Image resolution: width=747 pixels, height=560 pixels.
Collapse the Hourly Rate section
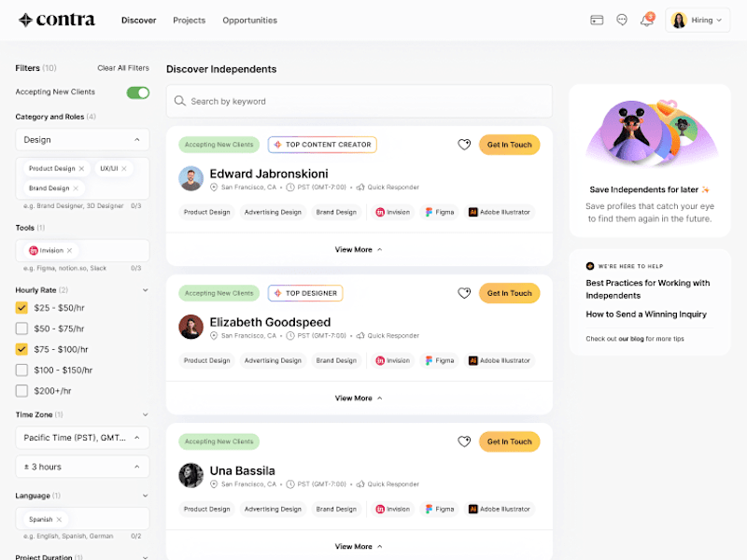click(146, 290)
